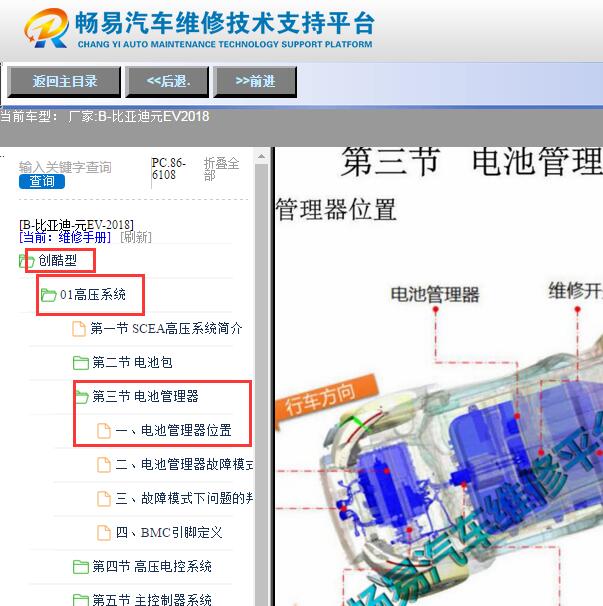Image resolution: width=603 pixels, height=606 pixels.
Task: Click document icon for 三、故障模式下问题
Action: tap(104, 499)
